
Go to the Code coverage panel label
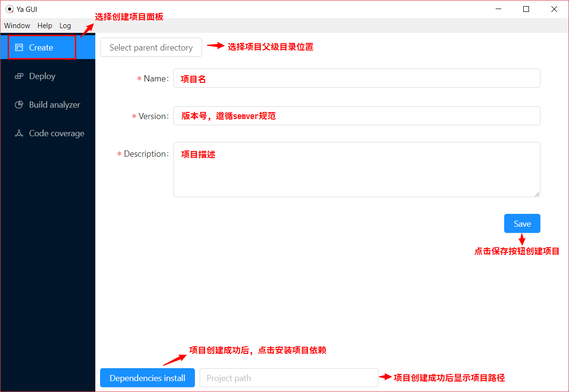point(57,133)
